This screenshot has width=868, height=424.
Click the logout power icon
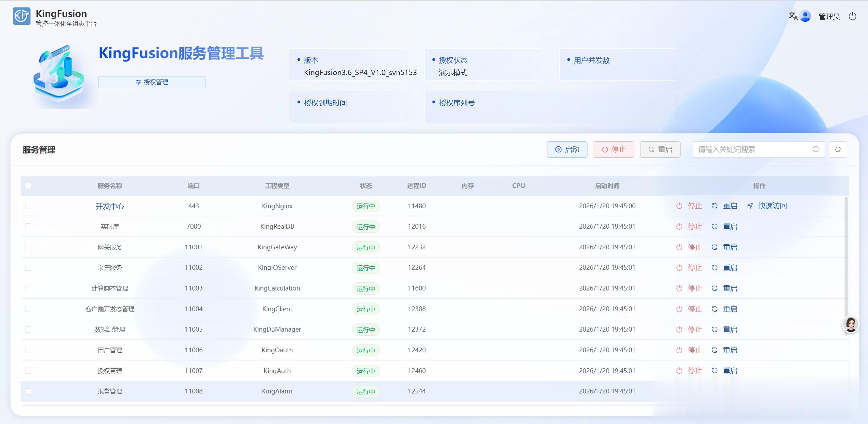(x=852, y=16)
